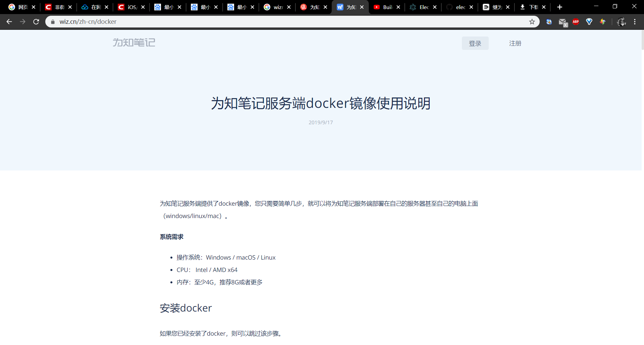Screen dimensions: 644x345
Task: Click the page title 为知笔记服务端docker镜像使用说明
Action: tap(321, 103)
